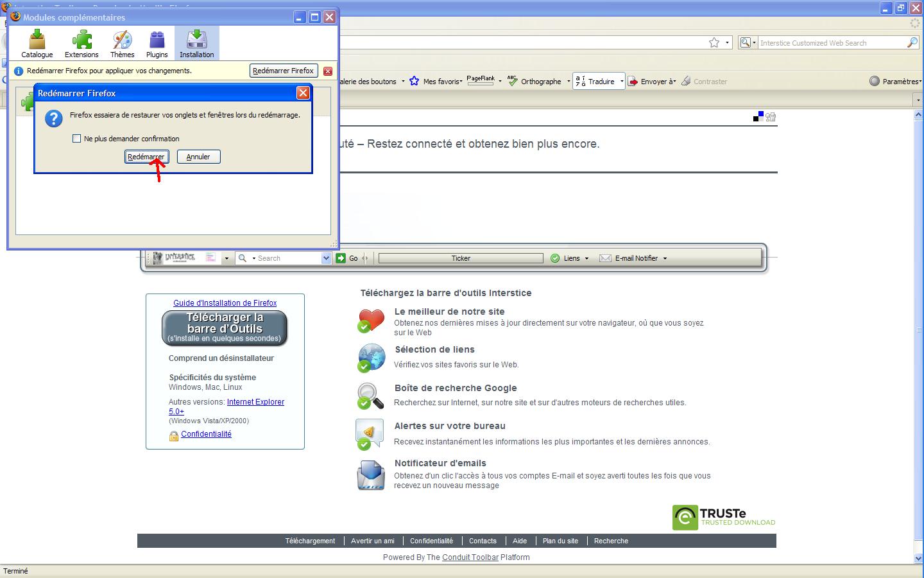Click the Traduire translate icon

click(580, 81)
